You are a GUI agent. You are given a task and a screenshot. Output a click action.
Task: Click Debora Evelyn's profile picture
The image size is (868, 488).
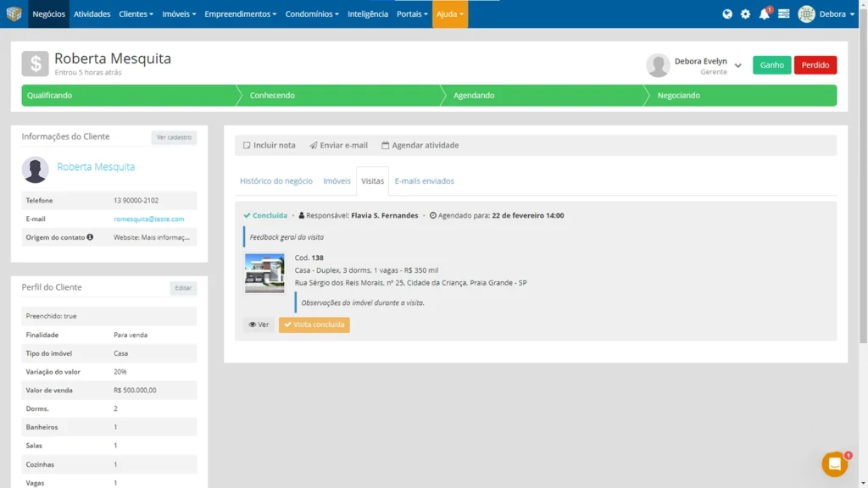(x=658, y=65)
